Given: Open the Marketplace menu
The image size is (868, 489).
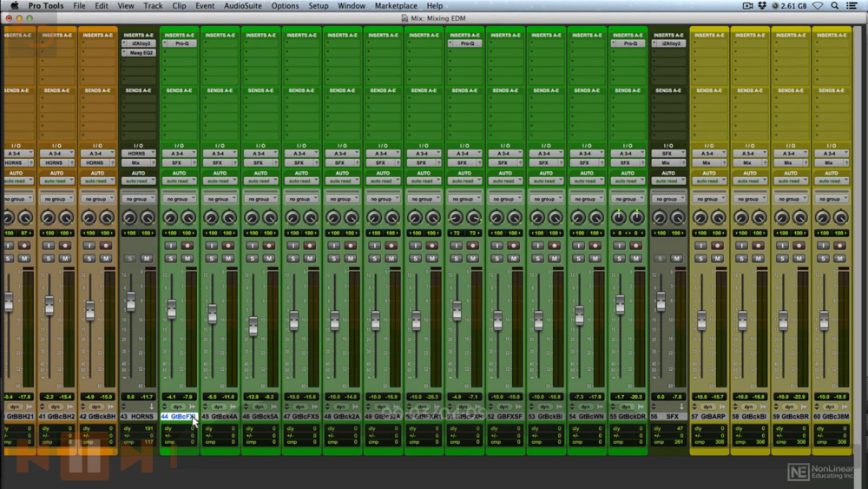Looking at the screenshot, I should click(396, 5).
